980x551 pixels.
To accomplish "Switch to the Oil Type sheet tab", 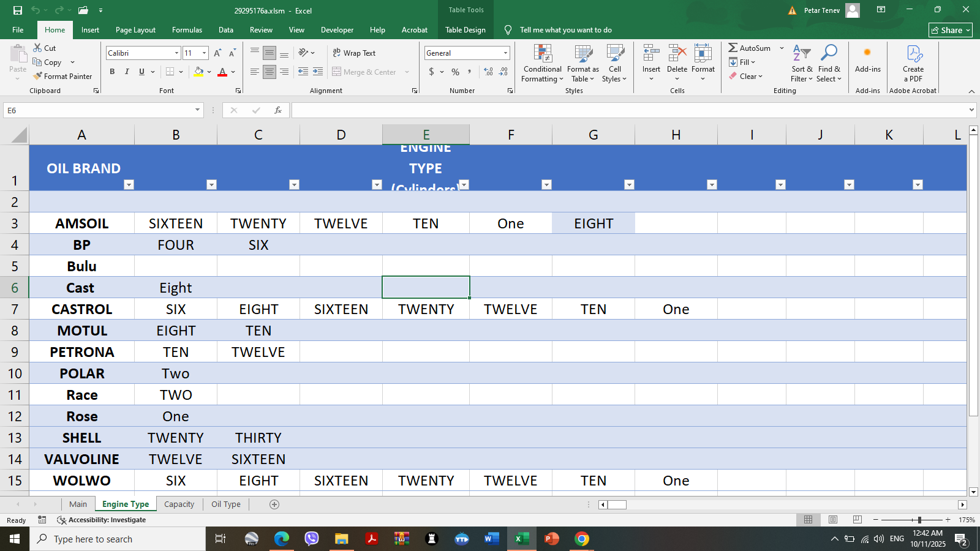I will tap(226, 504).
